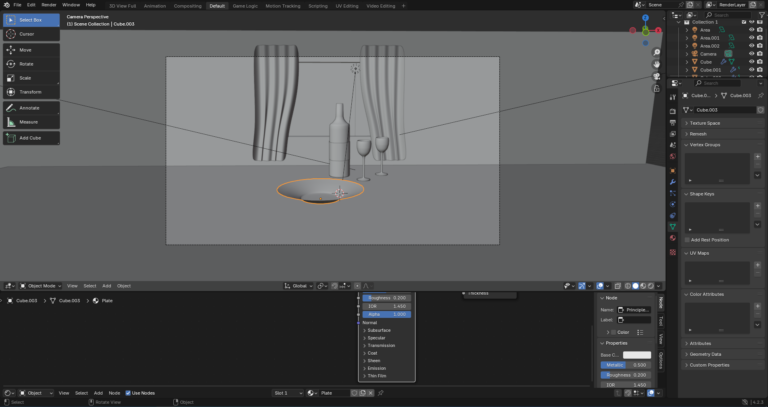Open the Add menu in the node editor

pos(98,392)
